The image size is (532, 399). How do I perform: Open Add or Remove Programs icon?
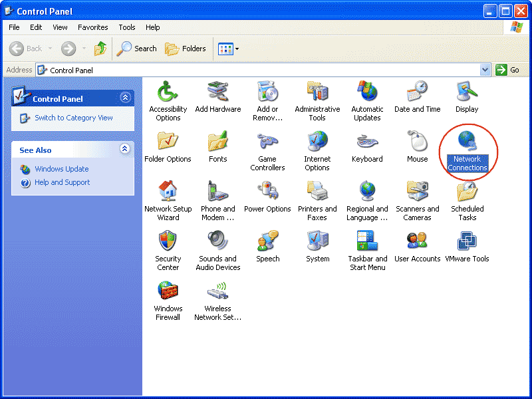click(x=267, y=101)
